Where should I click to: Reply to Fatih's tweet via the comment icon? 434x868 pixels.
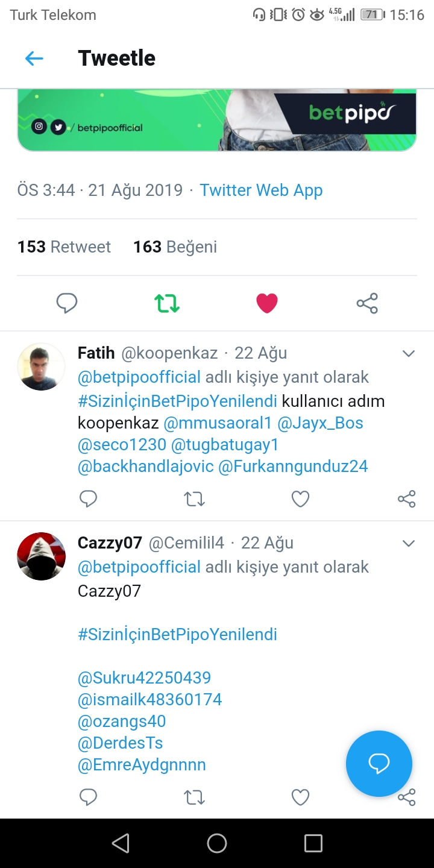(89, 498)
